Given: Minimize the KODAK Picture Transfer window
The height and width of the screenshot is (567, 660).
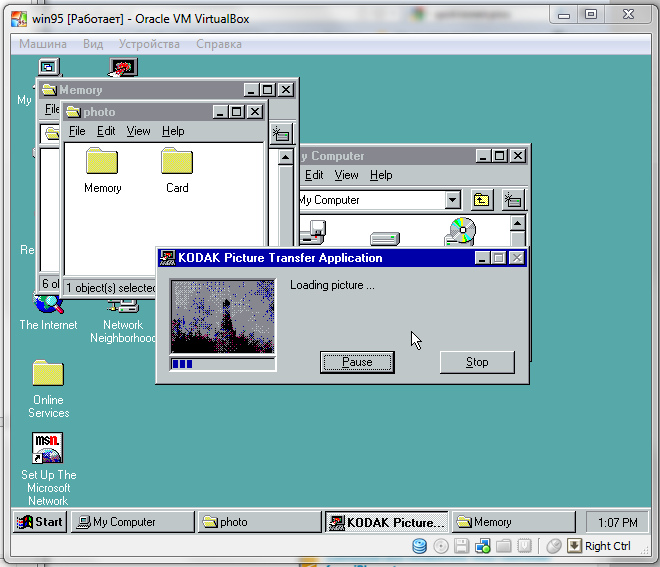Looking at the screenshot, I should click(x=482, y=258).
